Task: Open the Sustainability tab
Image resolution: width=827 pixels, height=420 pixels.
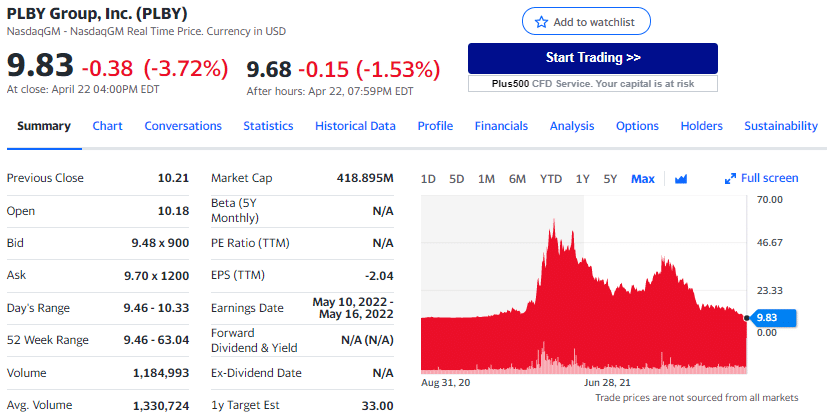Action: click(x=781, y=126)
